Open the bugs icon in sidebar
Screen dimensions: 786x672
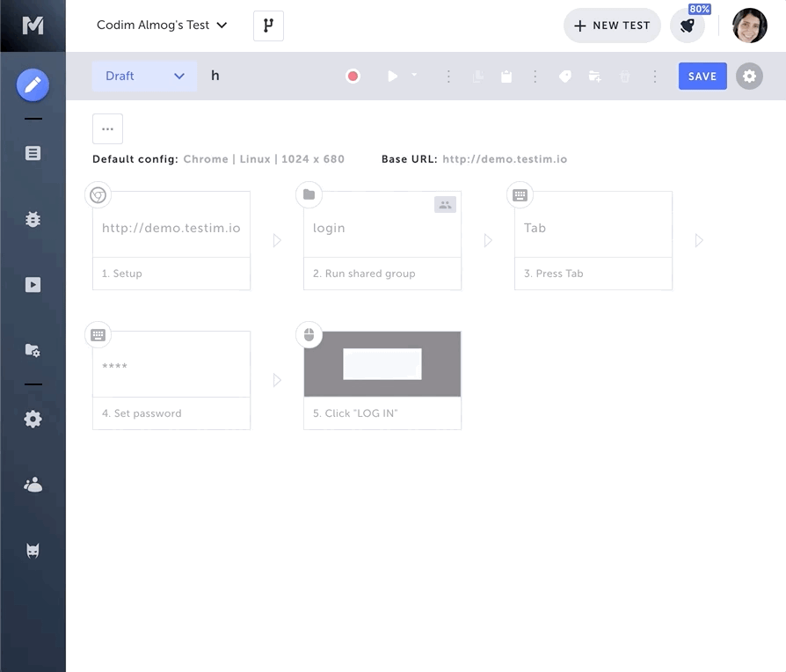[33, 219]
